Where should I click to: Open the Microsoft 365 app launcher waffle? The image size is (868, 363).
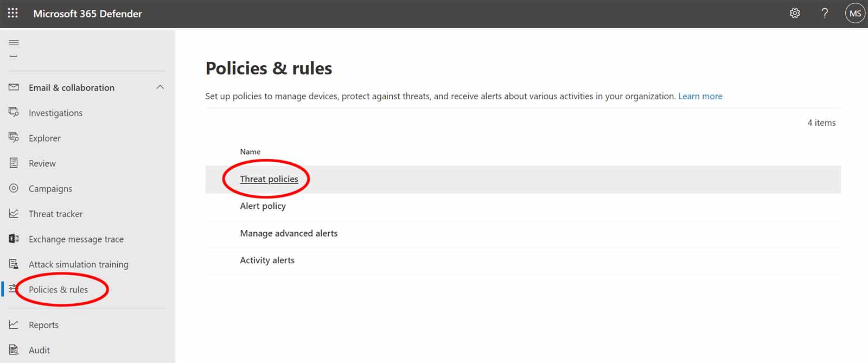tap(12, 13)
